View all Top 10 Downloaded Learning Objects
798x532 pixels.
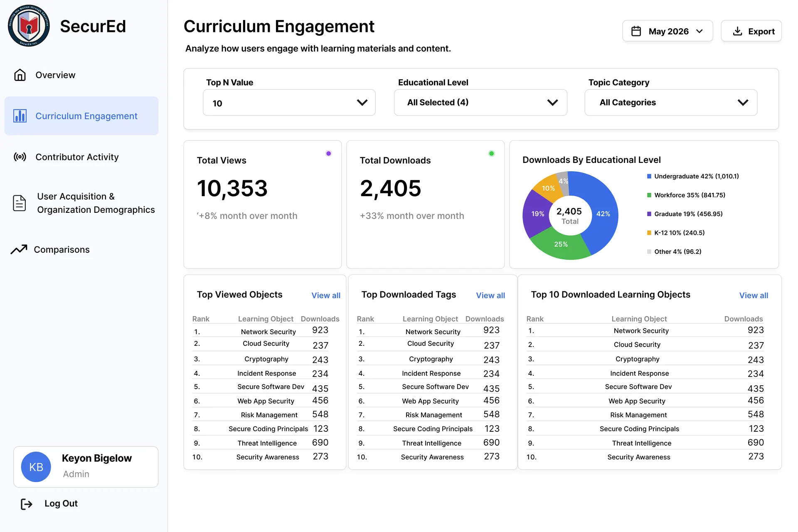click(754, 295)
